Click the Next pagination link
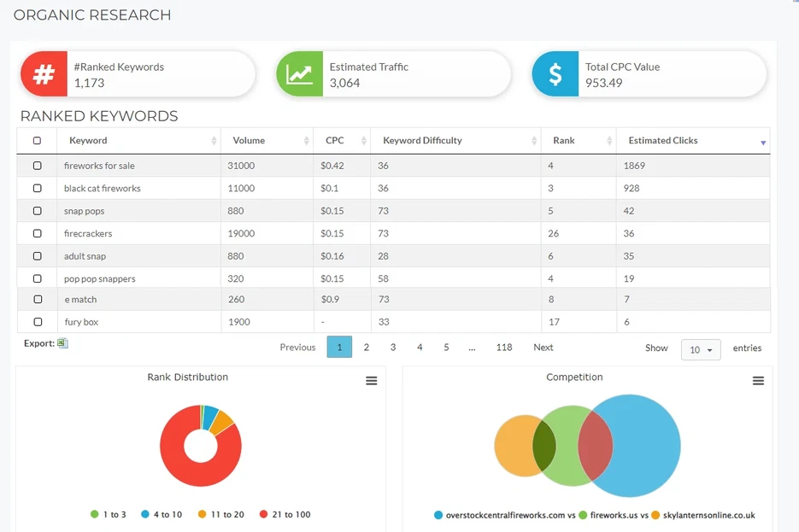This screenshot has height=532, width=799. (543, 348)
